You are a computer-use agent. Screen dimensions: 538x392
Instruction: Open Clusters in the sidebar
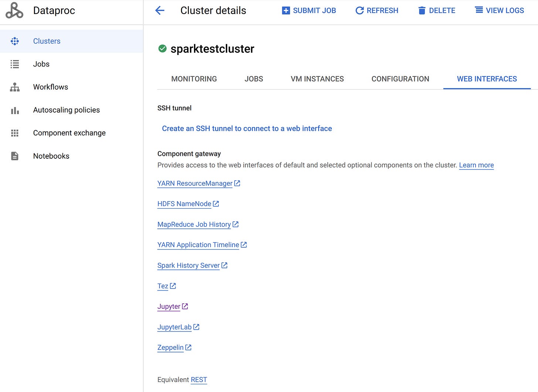point(72,41)
